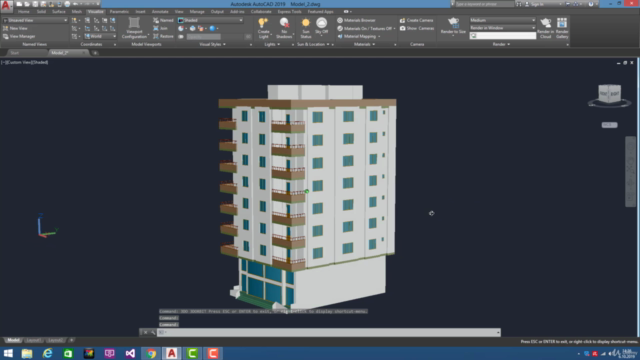
Task: Open the Windows Start menu
Action: tap(8, 353)
